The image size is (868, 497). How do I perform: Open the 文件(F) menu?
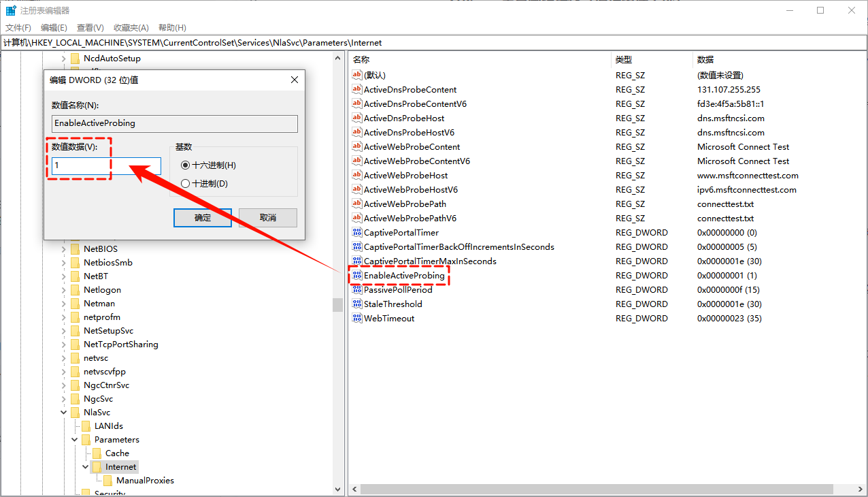coord(18,28)
